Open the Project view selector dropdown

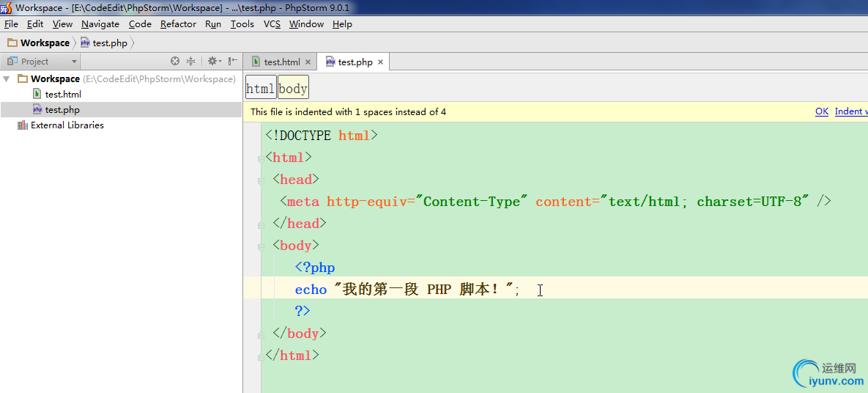coord(74,62)
